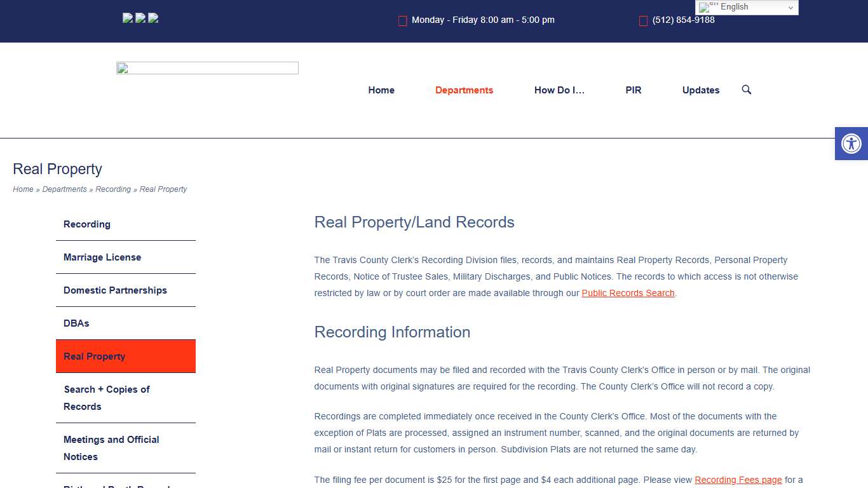Open the accessibility widget icon
Screen dimensions: 868x488
click(x=851, y=143)
